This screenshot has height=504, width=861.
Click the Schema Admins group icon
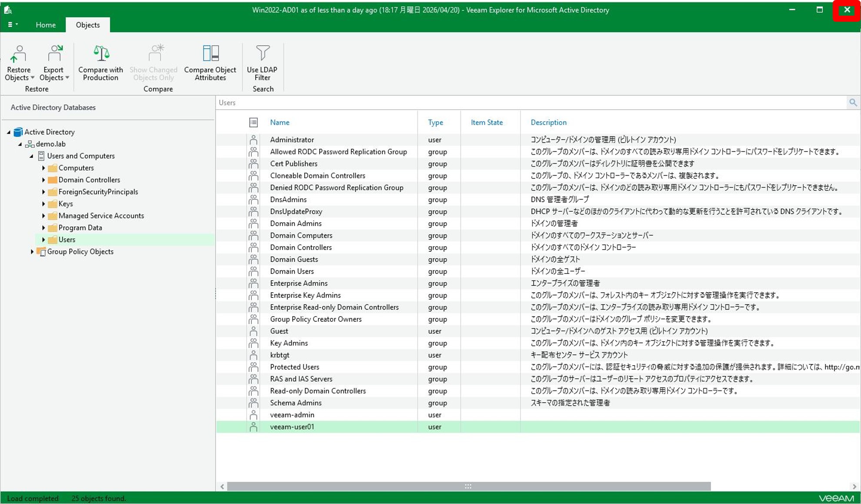(x=254, y=403)
